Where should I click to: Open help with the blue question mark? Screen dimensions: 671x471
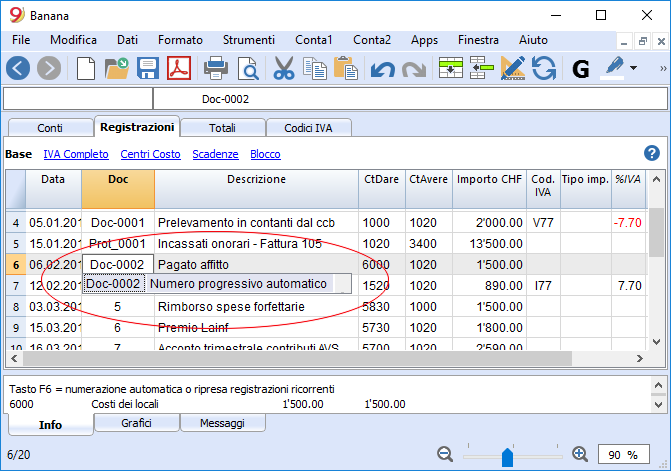pos(651,153)
